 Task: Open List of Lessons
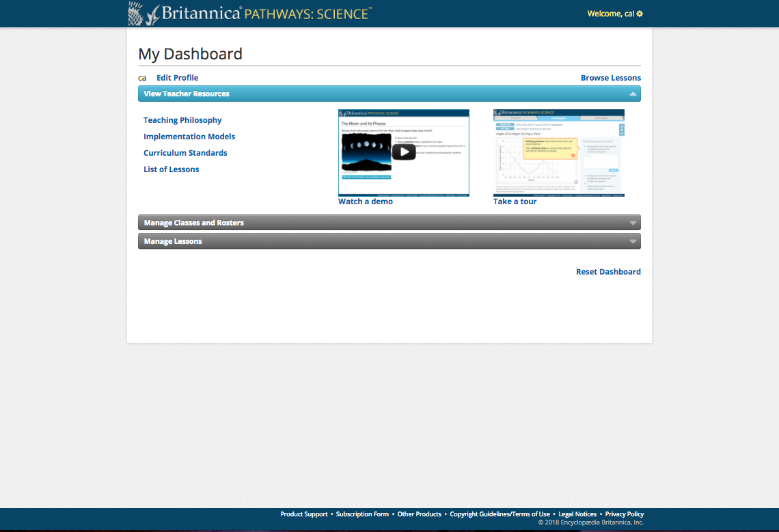(x=171, y=169)
